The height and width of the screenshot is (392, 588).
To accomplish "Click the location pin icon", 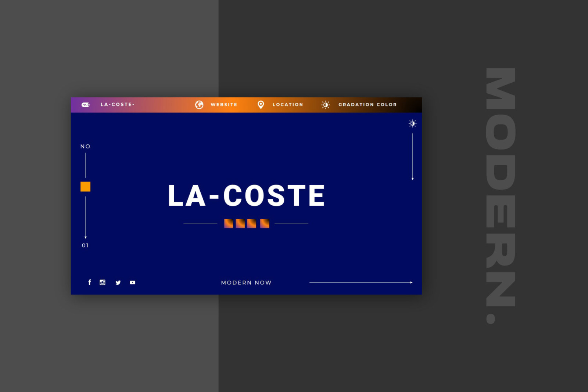I will pyautogui.click(x=261, y=105).
